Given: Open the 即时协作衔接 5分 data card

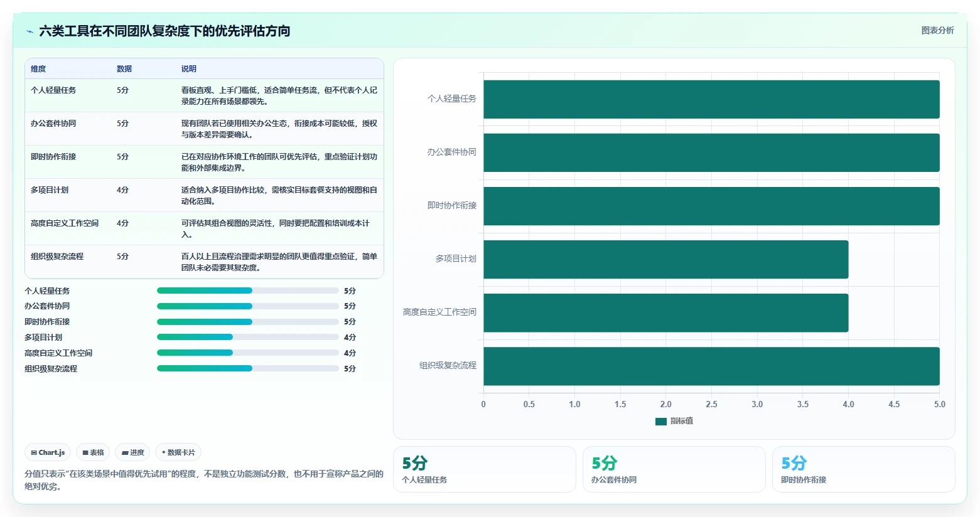Looking at the screenshot, I should (x=863, y=469).
